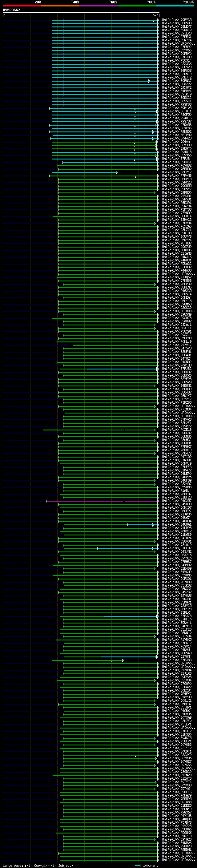Select the UniRef100_A7P0N8 label

point(177,176)
